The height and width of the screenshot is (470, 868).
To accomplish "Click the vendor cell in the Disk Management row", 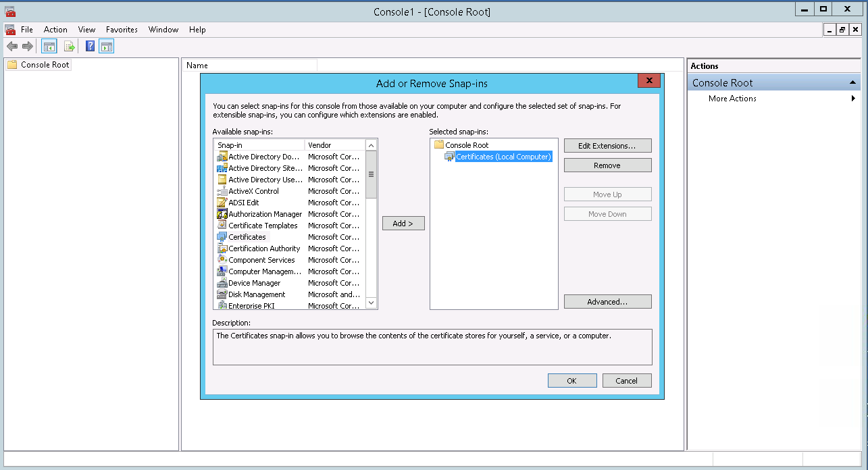I will pos(334,294).
